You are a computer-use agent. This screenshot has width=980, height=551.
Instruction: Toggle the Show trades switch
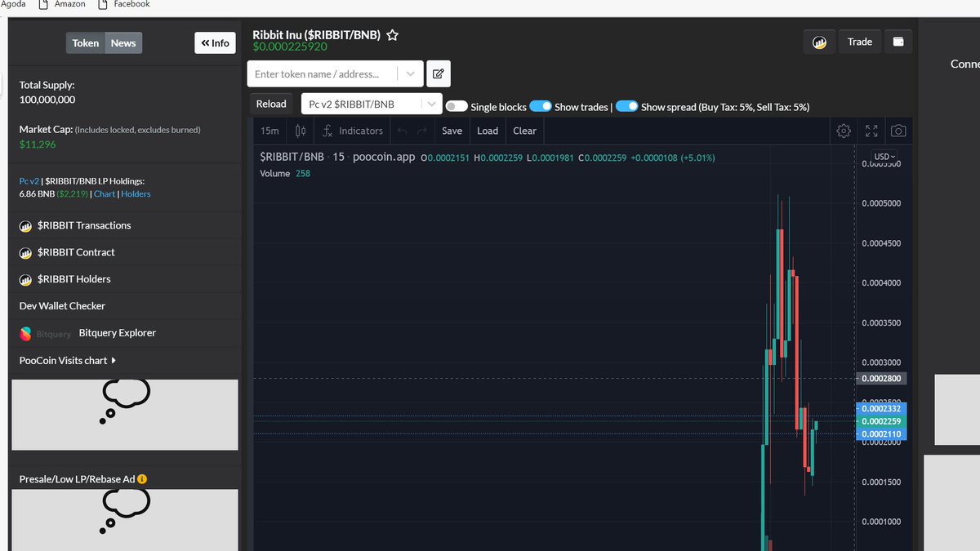click(x=541, y=107)
